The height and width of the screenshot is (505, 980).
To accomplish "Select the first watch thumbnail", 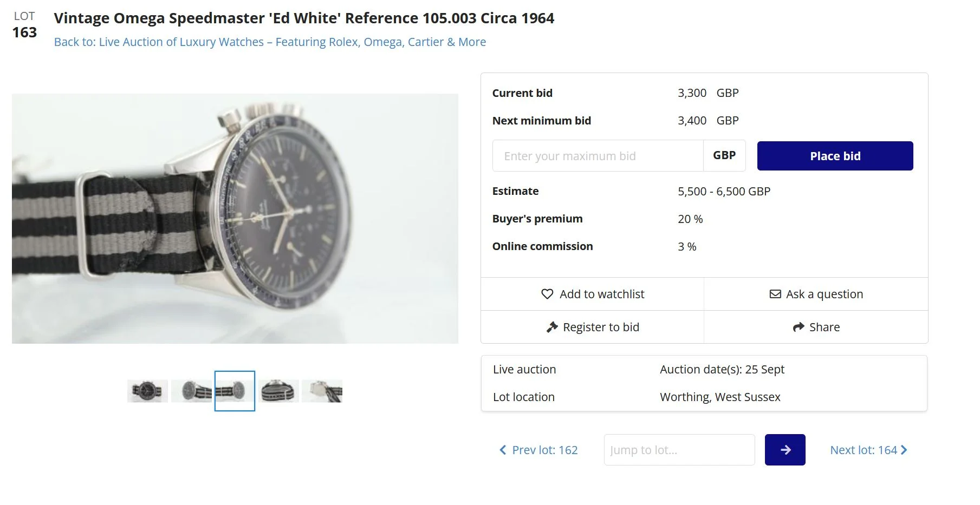I will (147, 391).
